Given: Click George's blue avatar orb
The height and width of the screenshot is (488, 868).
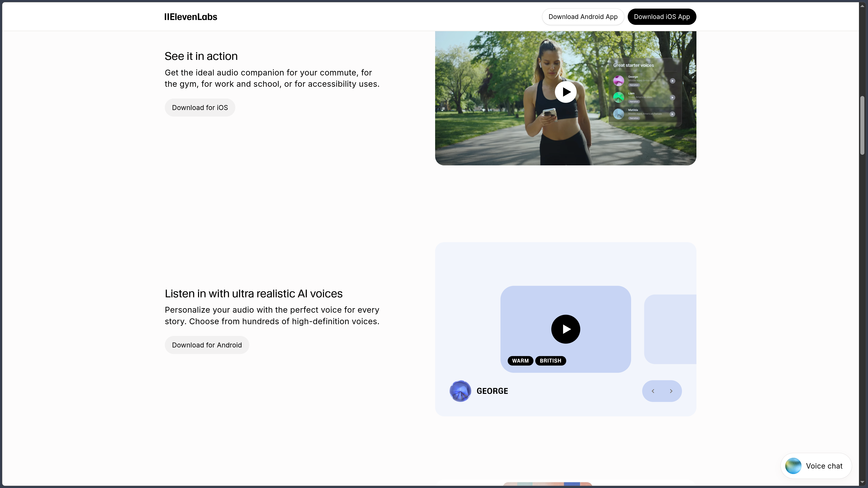Looking at the screenshot, I should tap(460, 391).
